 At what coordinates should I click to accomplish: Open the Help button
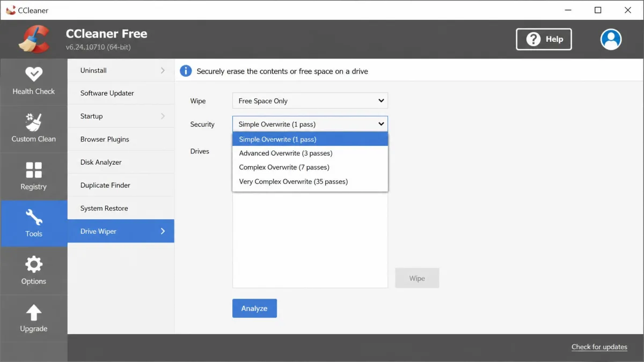point(544,39)
